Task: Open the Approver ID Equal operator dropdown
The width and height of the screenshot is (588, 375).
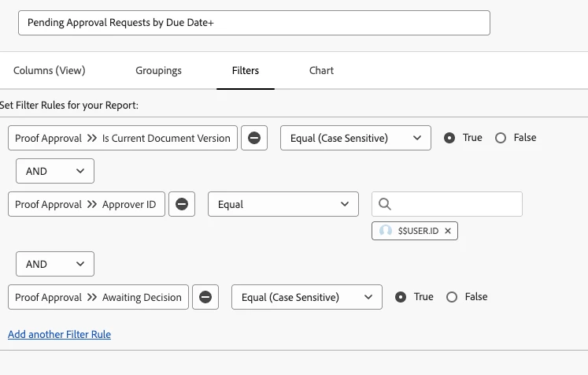Action: [283, 204]
